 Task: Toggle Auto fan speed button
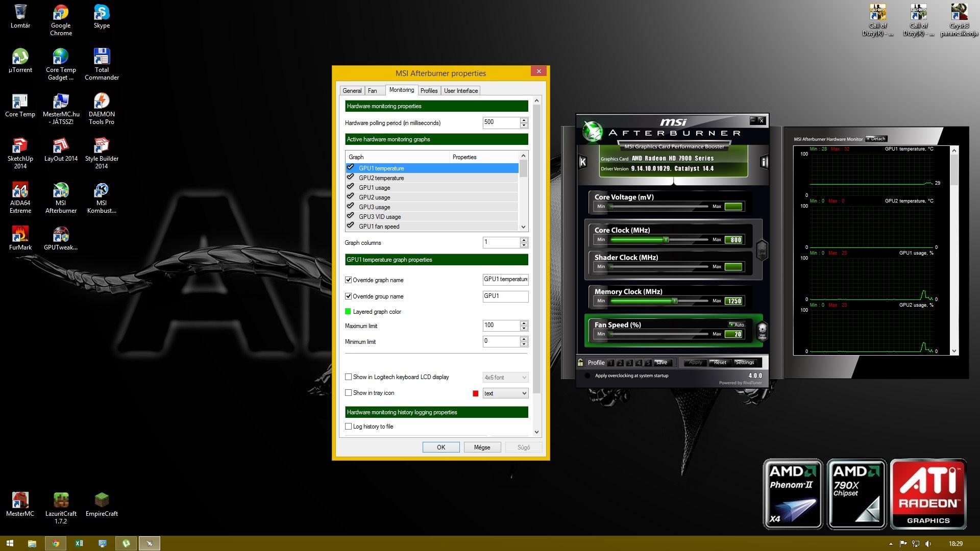click(x=737, y=325)
